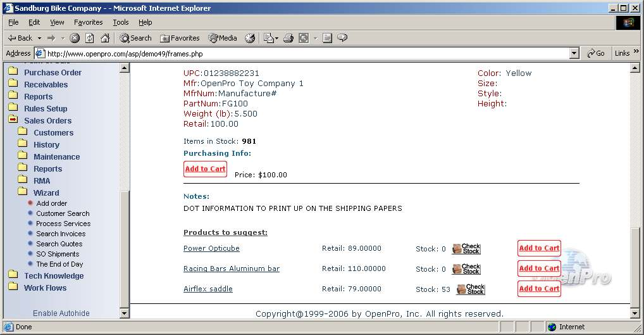Open the Favorites menu
Screen dimensions: 644x335
(x=88, y=22)
